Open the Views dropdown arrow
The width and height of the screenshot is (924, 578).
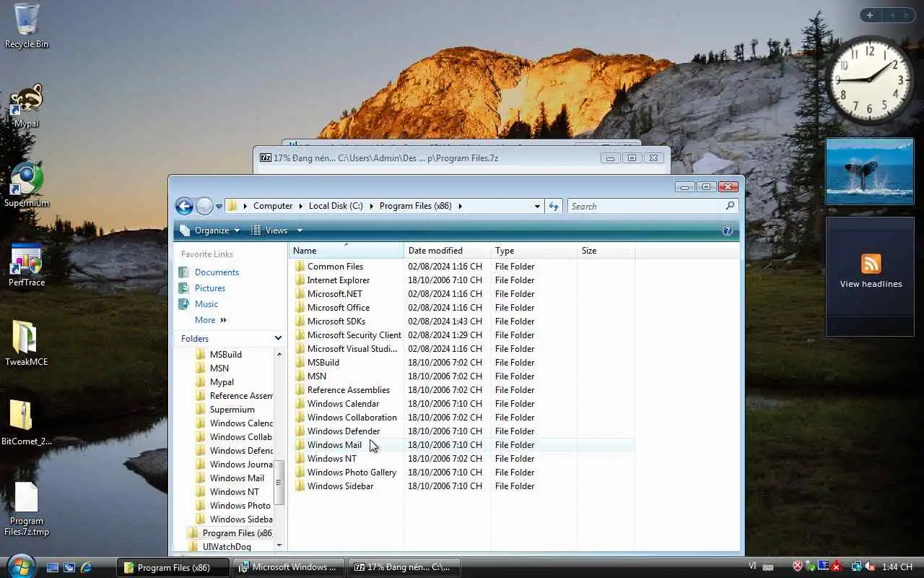pyautogui.click(x=300, y=230)
